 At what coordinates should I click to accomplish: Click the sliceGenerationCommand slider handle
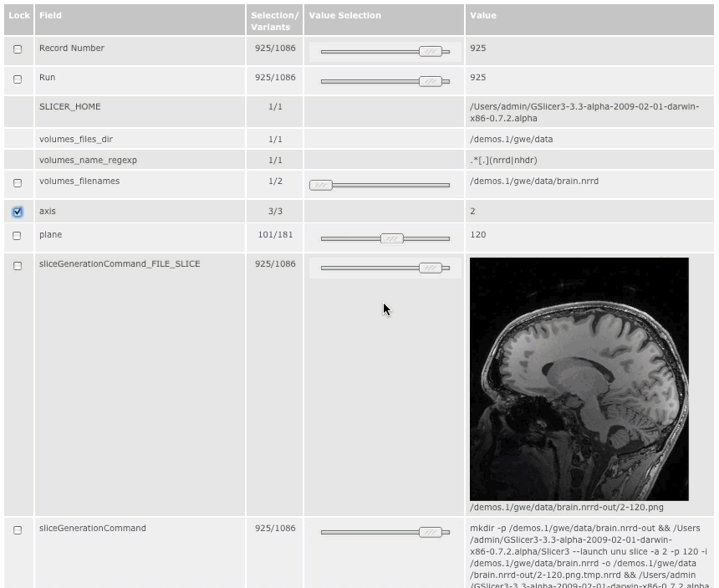431,532
